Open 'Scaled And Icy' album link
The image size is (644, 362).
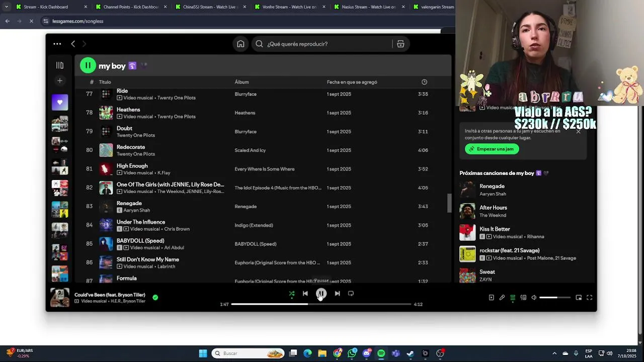(x=250, y=150)
